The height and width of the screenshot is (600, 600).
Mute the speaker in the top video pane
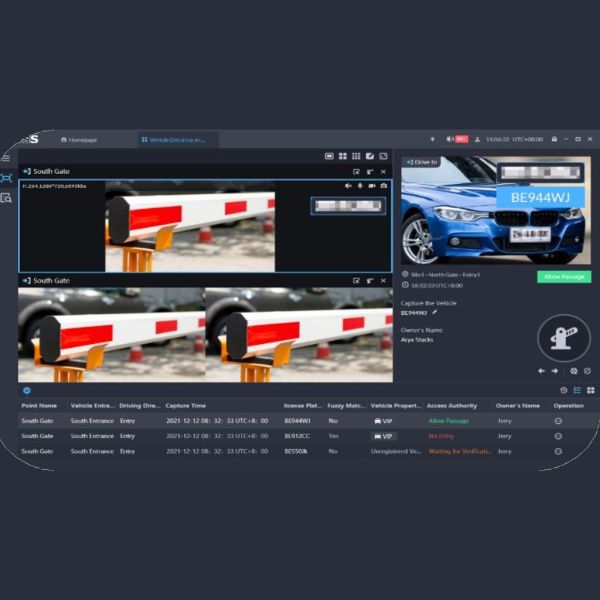(x=348, y=186)
